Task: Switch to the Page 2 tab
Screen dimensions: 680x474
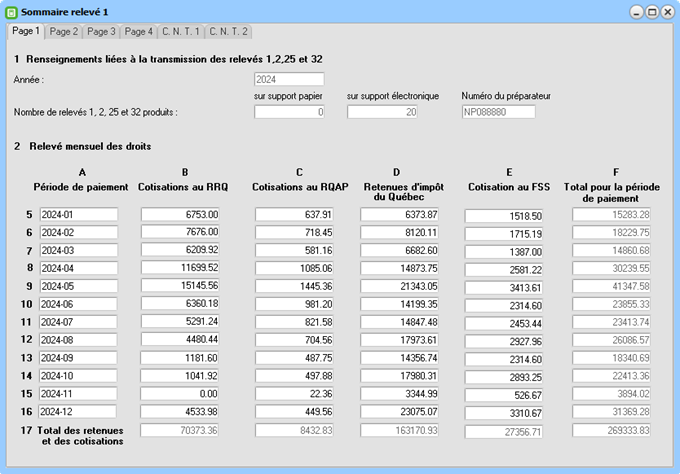Action: 63,32
